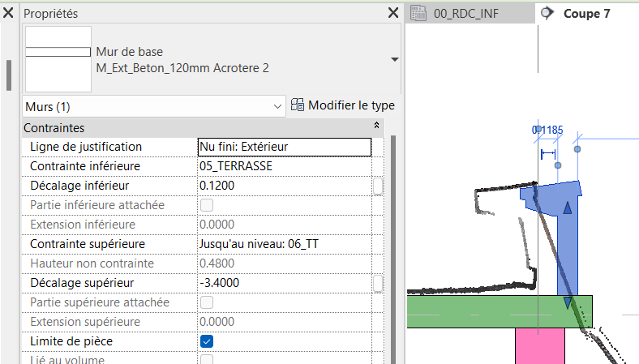Uncheck the Limite de pièce checkbox
This screenshot has height=364, width=639.
coord(207,341)
